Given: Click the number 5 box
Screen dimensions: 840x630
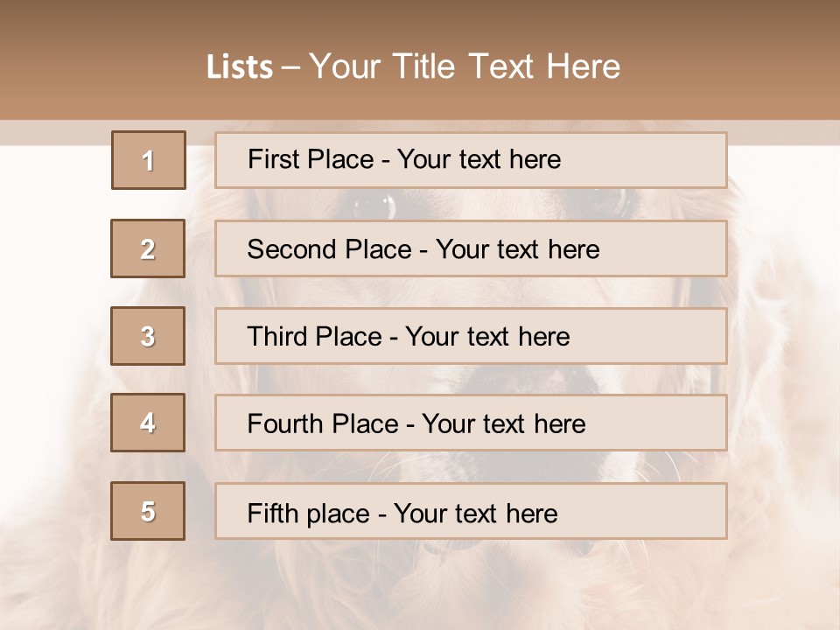Looking at the screenshot, I should (148, 511).
